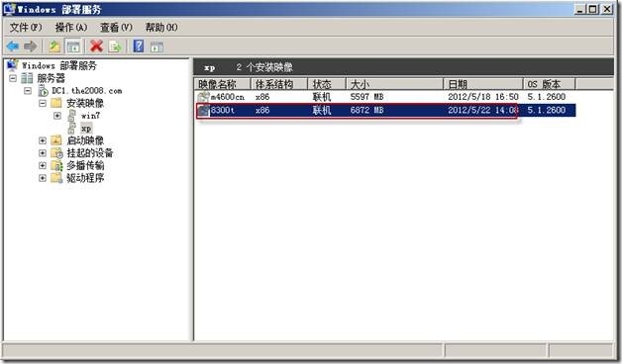Click the 启动映像 folder icon

tap(56, 140)
